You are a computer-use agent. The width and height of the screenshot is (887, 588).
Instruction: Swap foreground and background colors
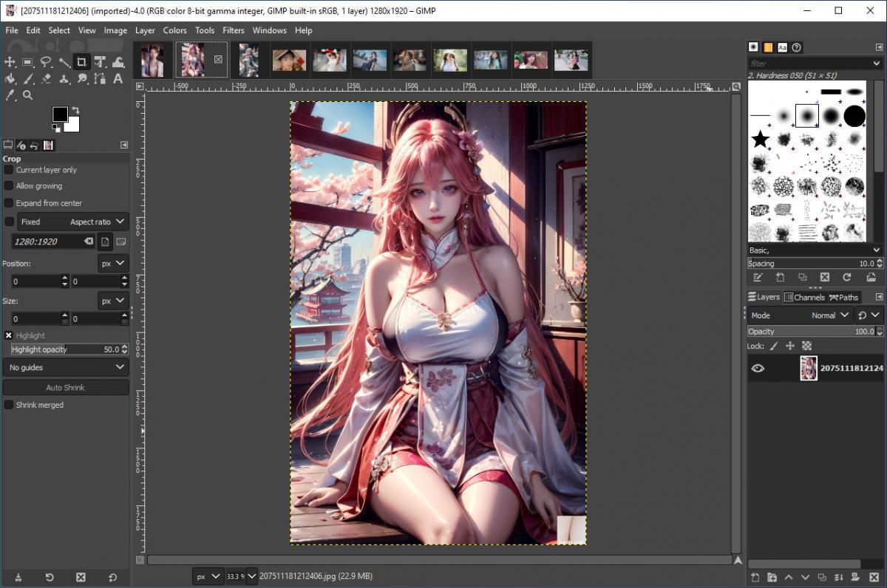click(75, 111)
